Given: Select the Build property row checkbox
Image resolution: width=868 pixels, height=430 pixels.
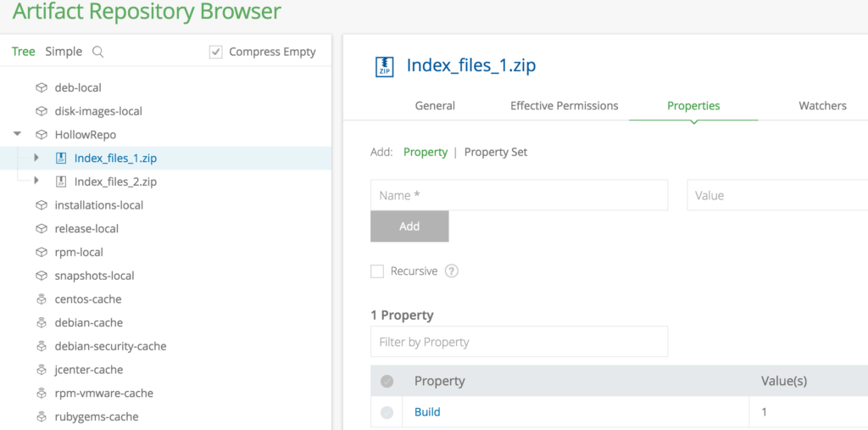Looking at the screenshot, I should coord(387,412).
